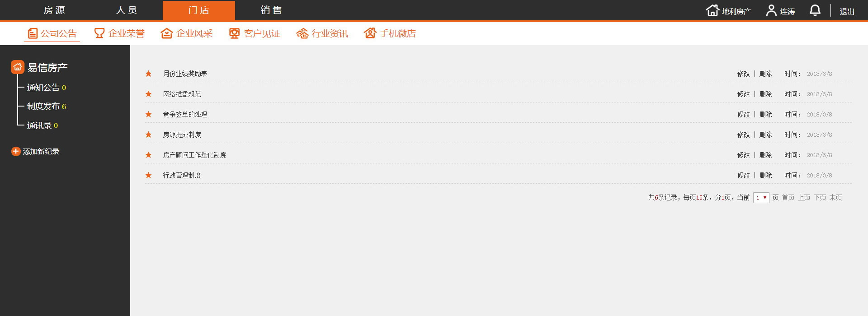Click the 连涛 user profile icon
This screenshot has width=868, height=316.
click(771, 10)
